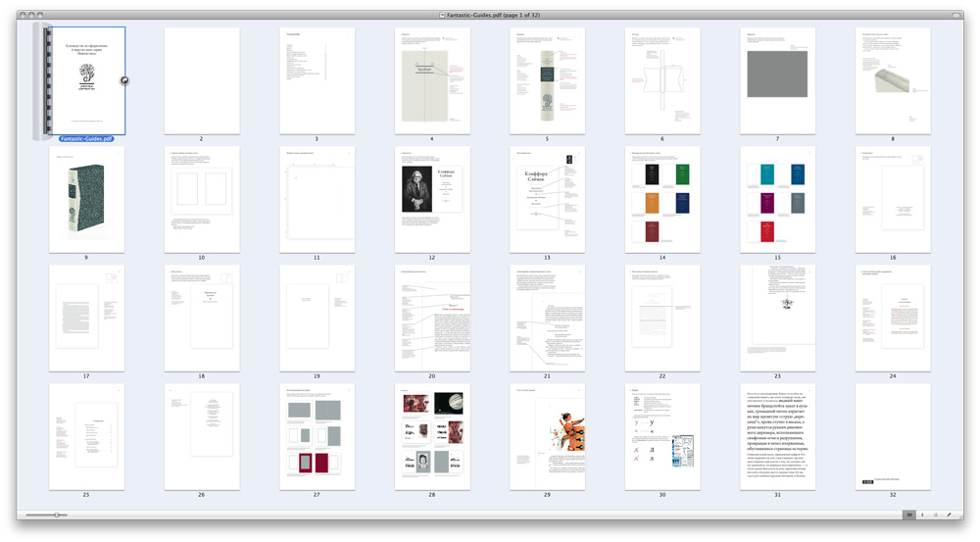Screen dimensions: 980x542
Task: Open page 12 thumbnail with portrait photo
Action: 432,200
